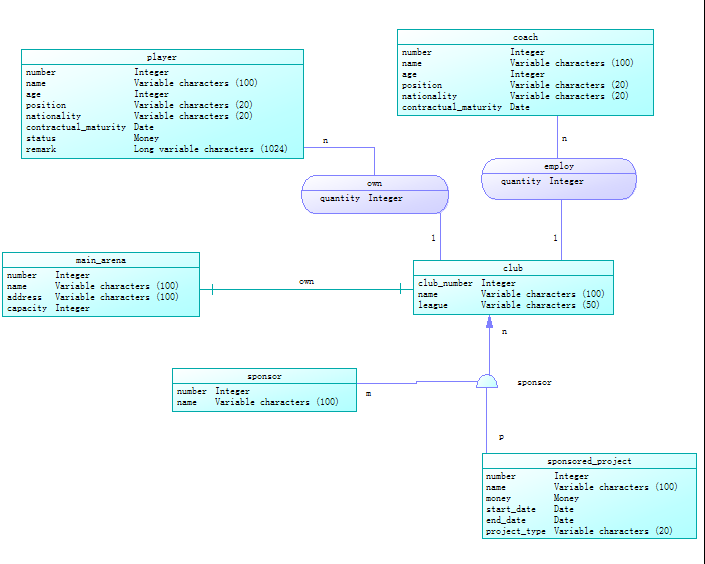This screenshot has width=705, height=564.
Task: Click the 'league' attribute in club
Action: [433, 305]
